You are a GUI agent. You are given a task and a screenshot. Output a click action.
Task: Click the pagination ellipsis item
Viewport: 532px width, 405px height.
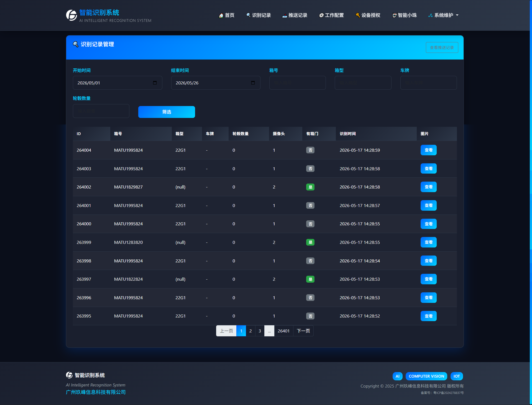coord(269,331)
